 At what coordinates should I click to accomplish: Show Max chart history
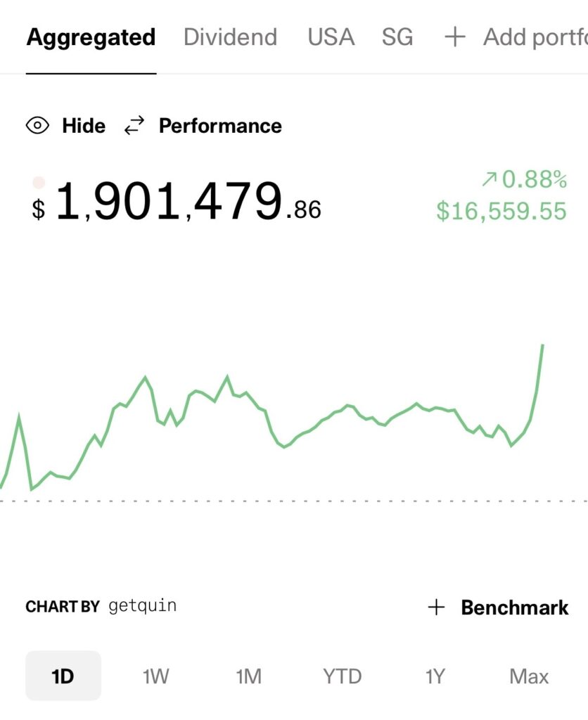(x=529, y=676)
